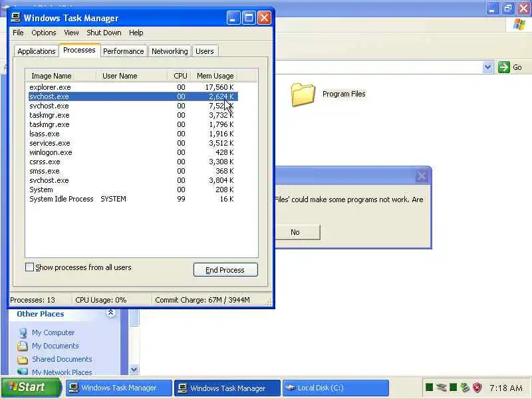Click the My Computer icon in sidebar

[23, 333]
